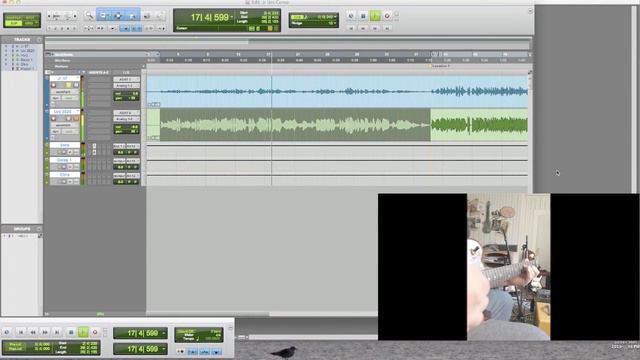640x360 pixels.
Task: Click the Pre-roll button in the Transport window
Action: point(15,344)
